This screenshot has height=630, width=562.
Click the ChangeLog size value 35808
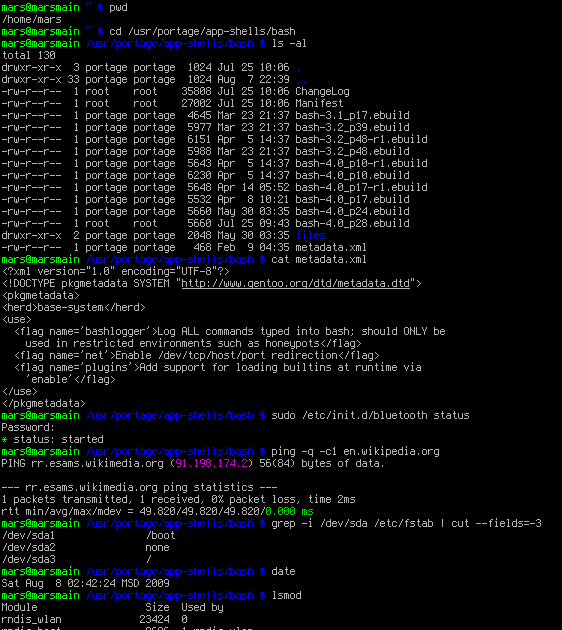pyautogui.click(x=196, y=92)
